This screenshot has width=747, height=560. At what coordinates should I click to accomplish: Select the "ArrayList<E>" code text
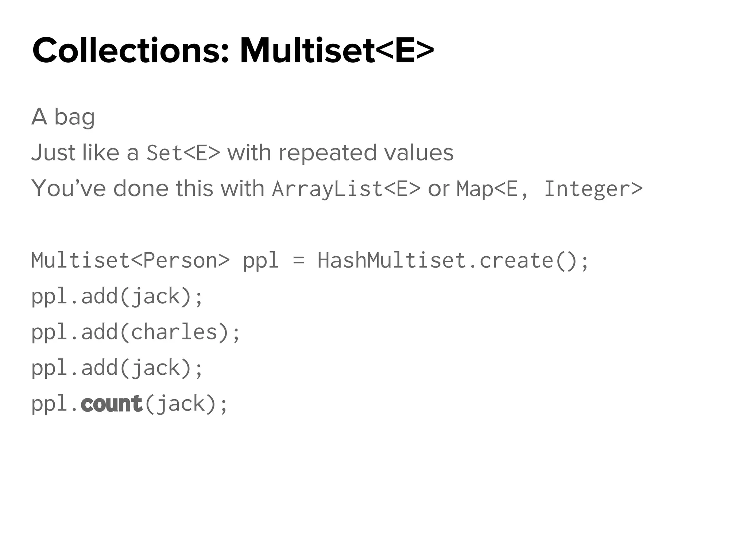pyautogui.click(x=346, y=188)
